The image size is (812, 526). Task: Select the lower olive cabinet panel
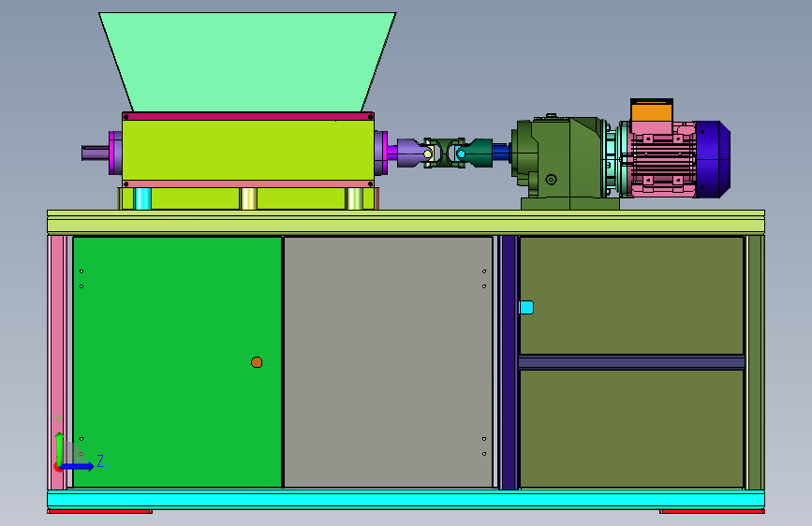tap(632, 429)
